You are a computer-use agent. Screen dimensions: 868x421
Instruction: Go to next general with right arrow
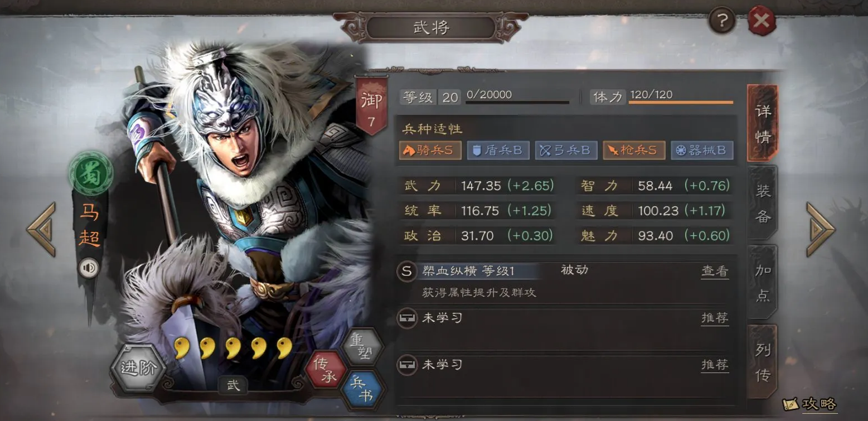820,229
